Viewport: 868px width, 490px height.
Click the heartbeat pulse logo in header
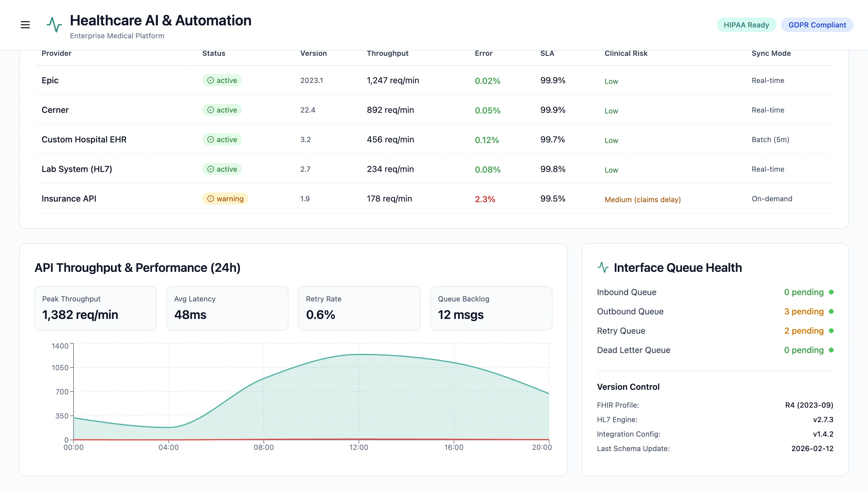point(54,25)
